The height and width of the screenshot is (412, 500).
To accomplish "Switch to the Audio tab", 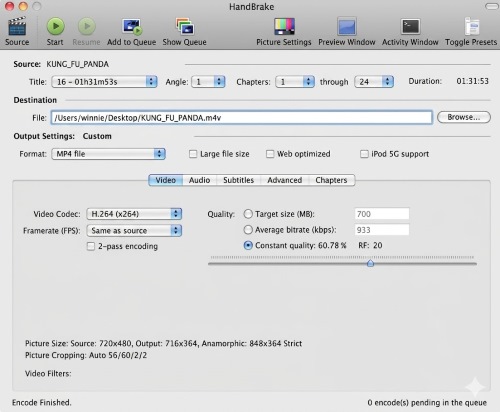I will tap(199, 180).
